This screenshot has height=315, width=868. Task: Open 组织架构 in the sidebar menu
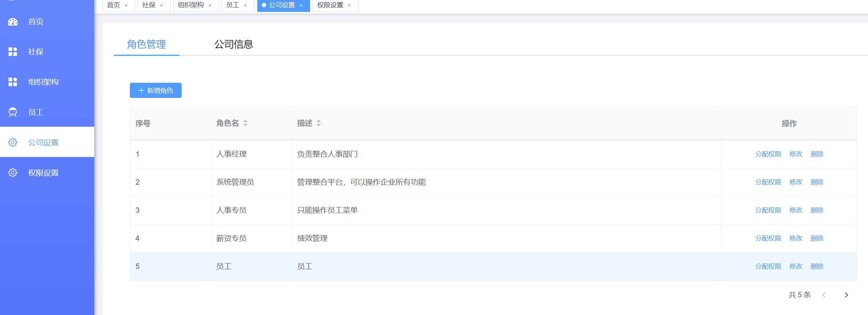(x=47, y=82)
